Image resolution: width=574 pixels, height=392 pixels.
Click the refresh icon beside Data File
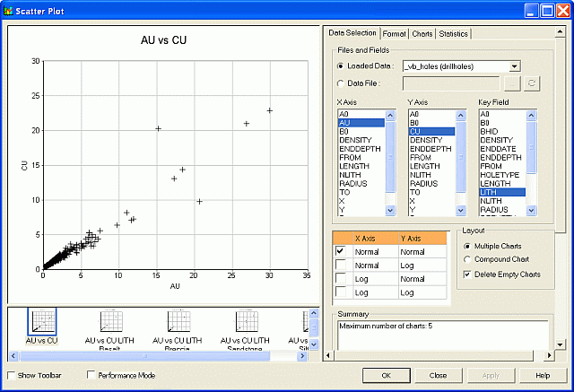point(530,83)
